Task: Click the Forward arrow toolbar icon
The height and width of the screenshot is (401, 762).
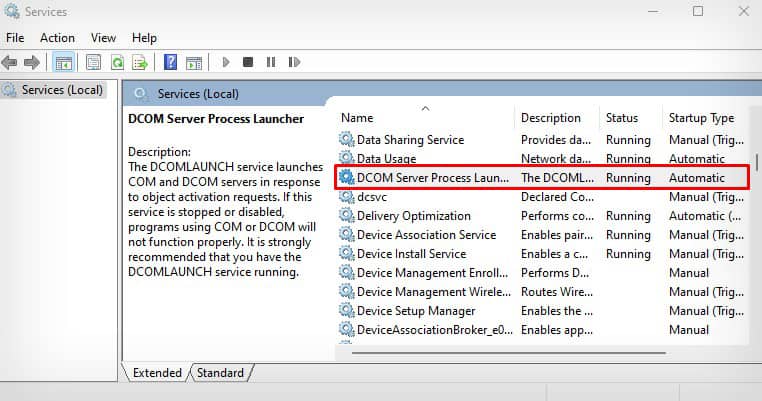Action: [x=32, y=62]
